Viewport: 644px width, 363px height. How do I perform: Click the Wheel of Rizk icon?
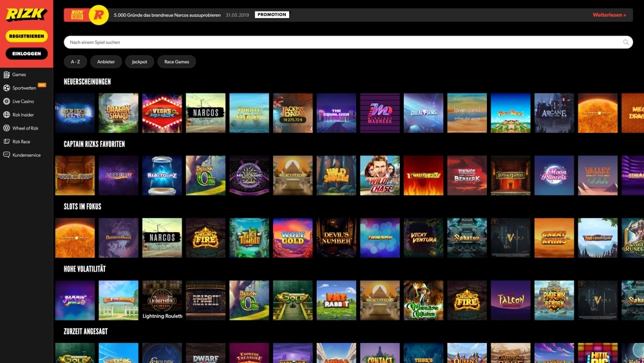[x=6, y=128]
